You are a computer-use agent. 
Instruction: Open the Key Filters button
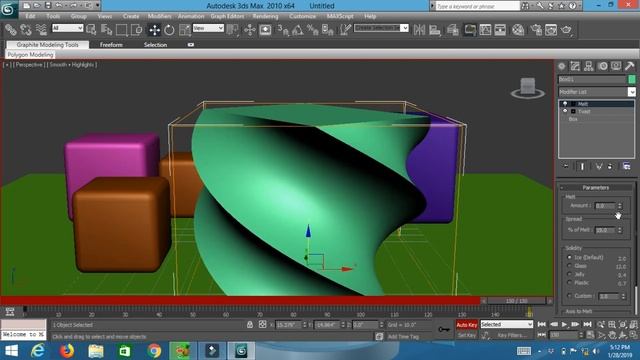pos(512,335)
